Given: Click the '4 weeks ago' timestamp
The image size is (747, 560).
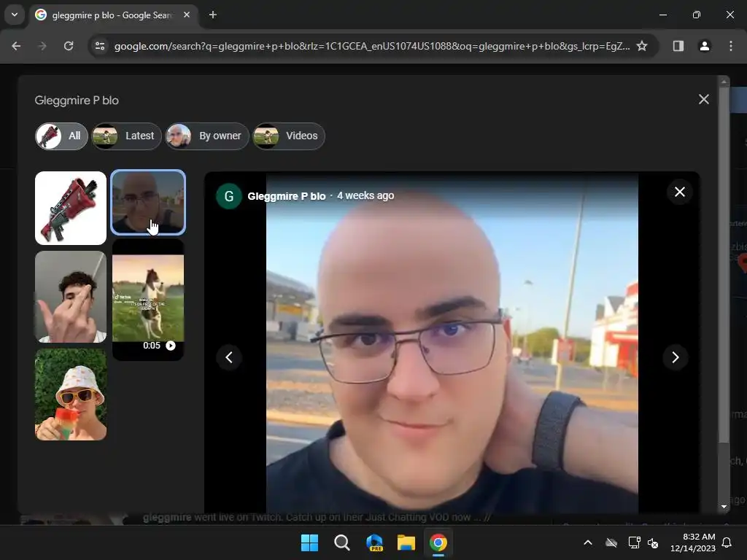Looking at the screenshot, I should [x=365, y=195].
